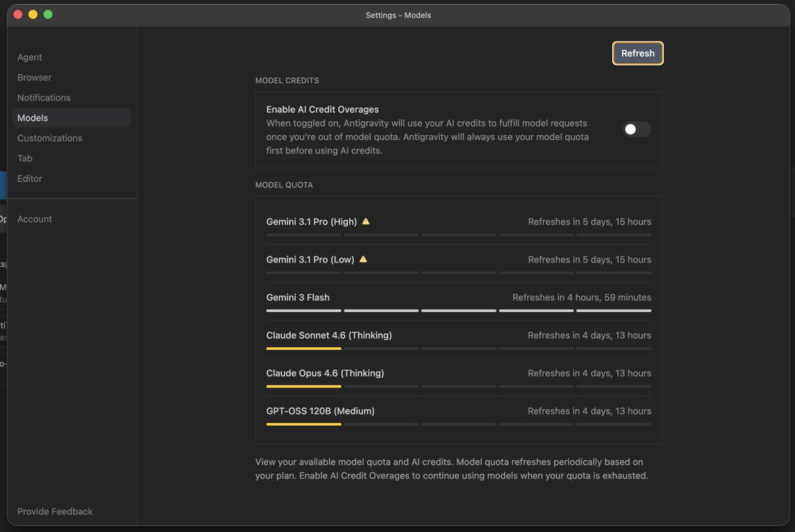Select Models in the sidebar
The width and height of the screenshot is (795, 532).
(x=72, y=118)
